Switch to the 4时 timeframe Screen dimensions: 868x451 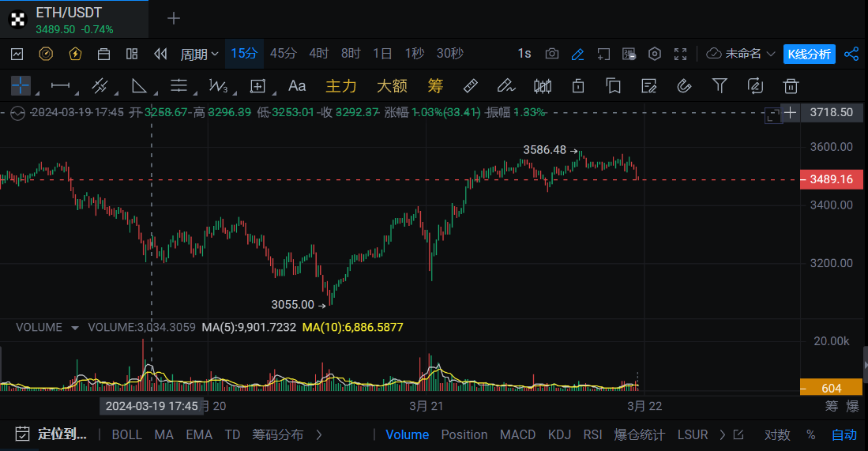pyautogui.click(x=319, y=54)
